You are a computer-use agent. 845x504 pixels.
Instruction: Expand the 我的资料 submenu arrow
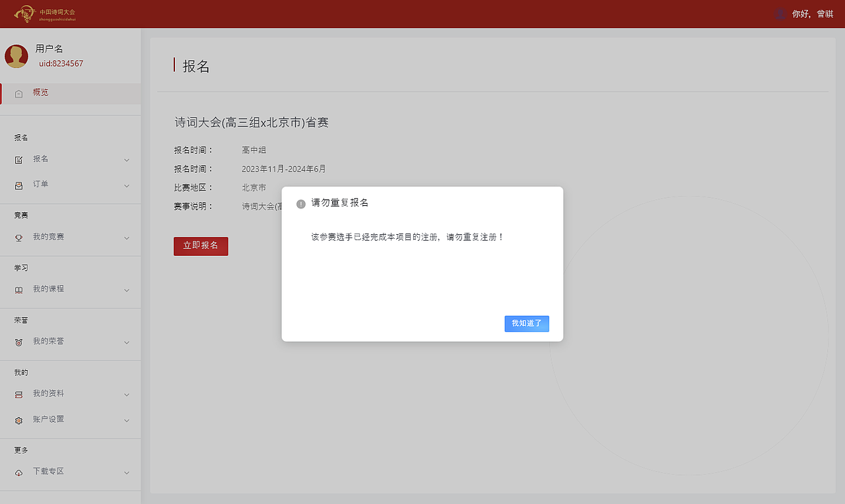[x=126, y=394]
